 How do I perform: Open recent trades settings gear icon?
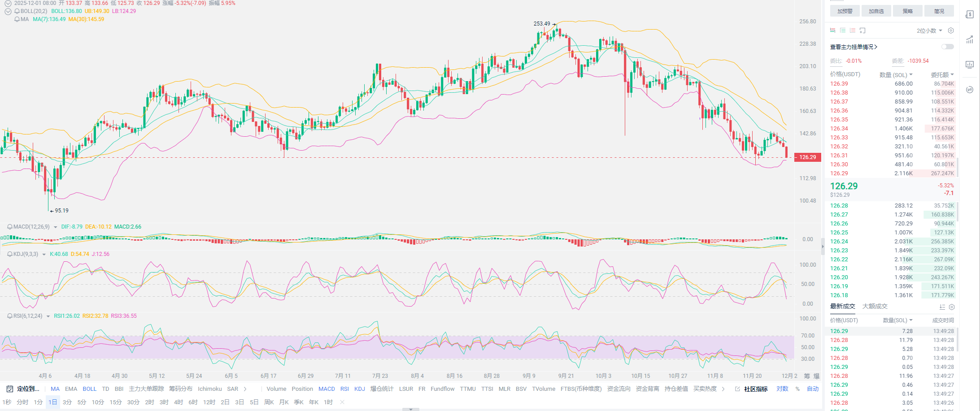951,307
